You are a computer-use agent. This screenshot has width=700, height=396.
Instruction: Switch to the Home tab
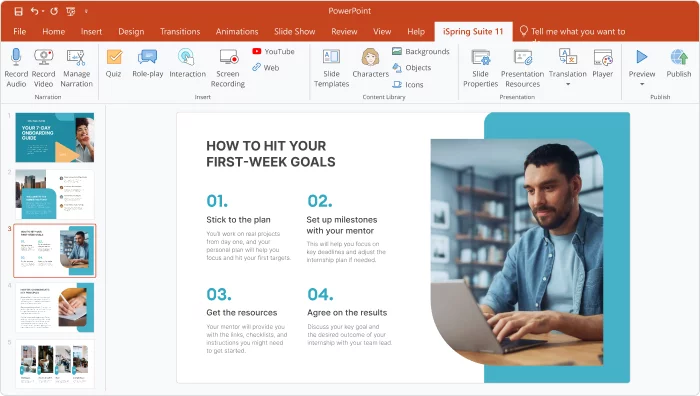coord(54,32)
